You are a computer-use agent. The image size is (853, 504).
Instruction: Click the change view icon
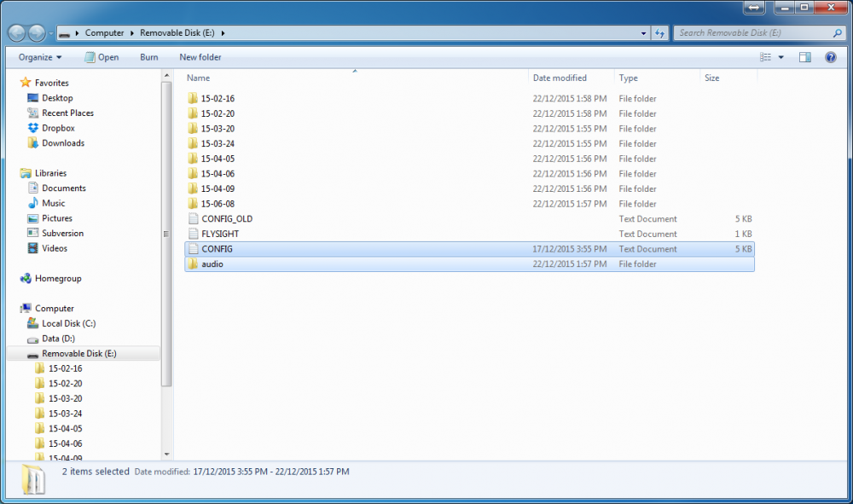click(x=765, y=57)
